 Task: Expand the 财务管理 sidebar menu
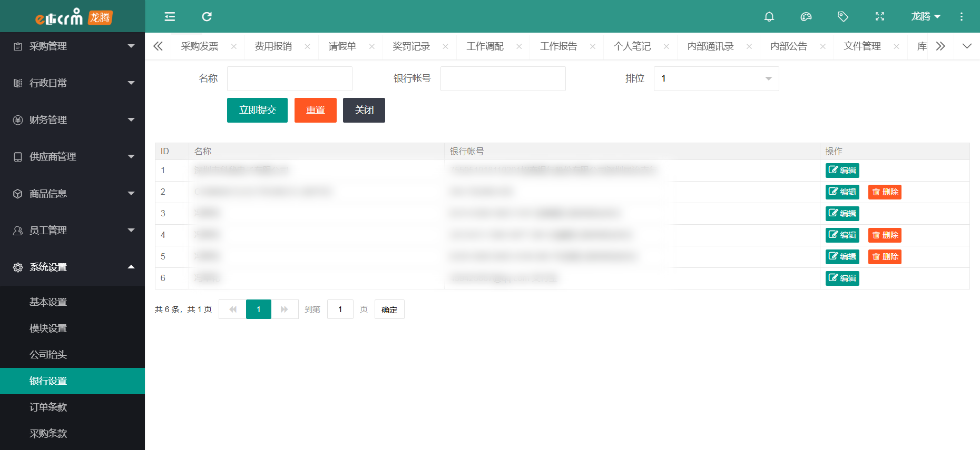pos(72,120)
